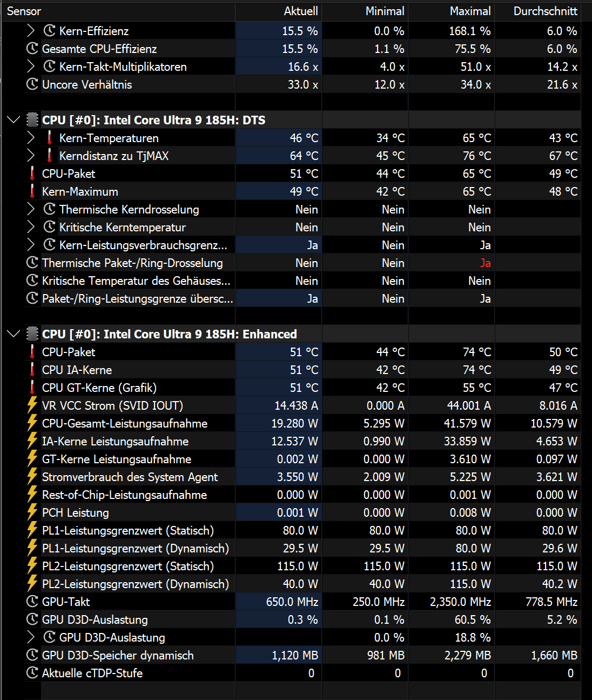Click thermometer icon of CPU IA-Kerne

click(x=32, y=370)
